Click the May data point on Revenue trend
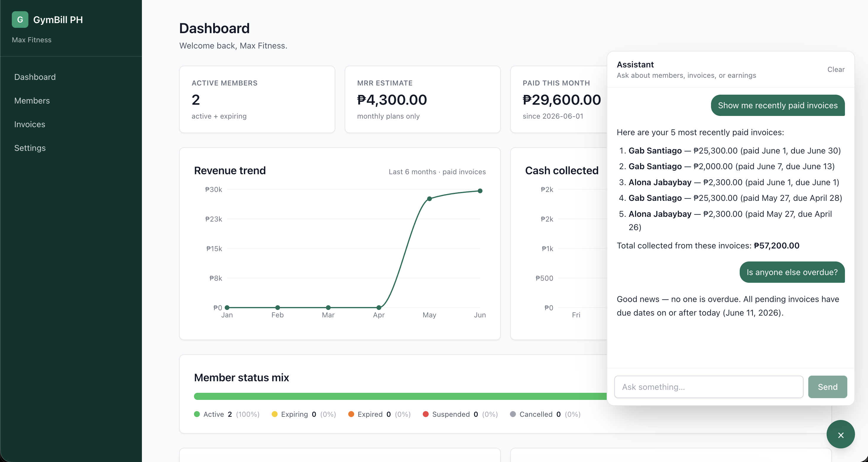This screenshot has height=462, width=868. (x=429, y=199)
